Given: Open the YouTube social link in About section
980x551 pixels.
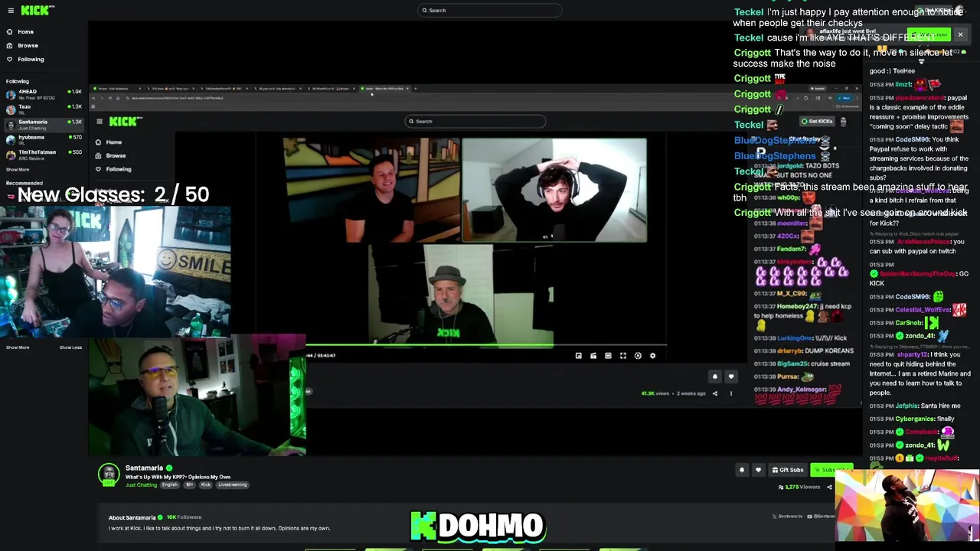Looking at the screenshot, I should pyautogui.click(x=822, y=517).
